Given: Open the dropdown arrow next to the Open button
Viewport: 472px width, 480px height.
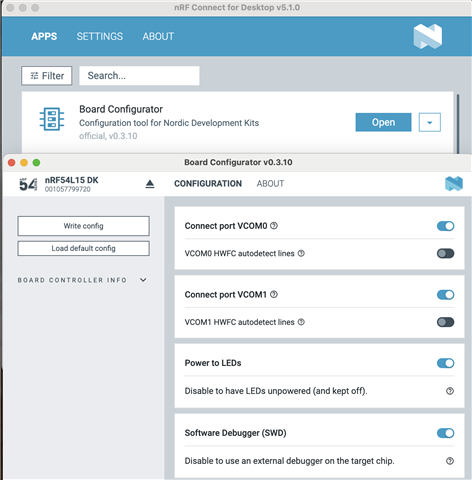Looking at the screenshot, I should (x=430, y=122).
